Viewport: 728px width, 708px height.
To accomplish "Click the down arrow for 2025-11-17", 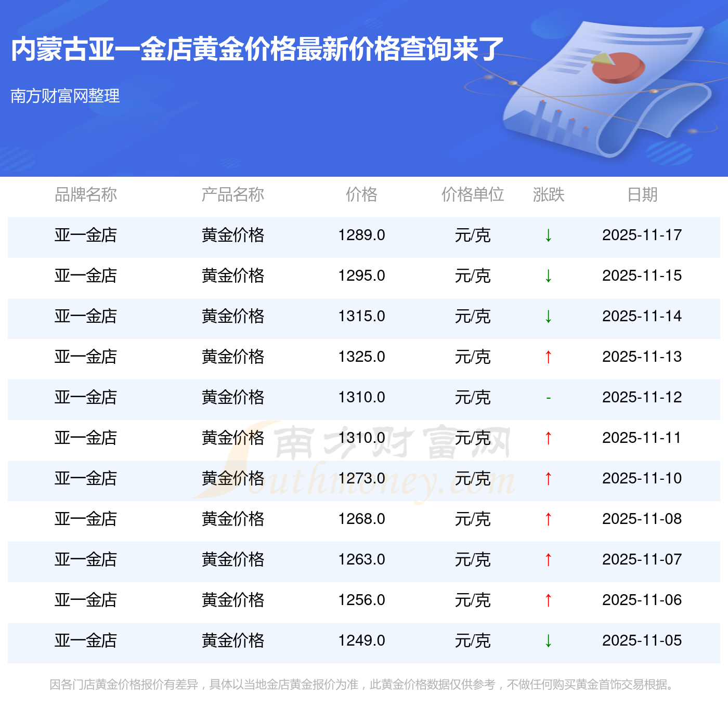I will pyautogui.click(x=548, y=235).
